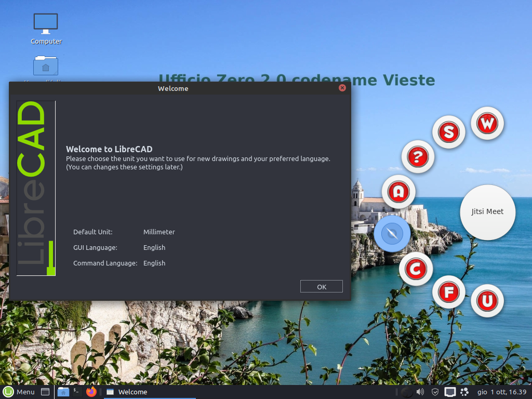The width and height of the screenshot is (532, 399).
Task: Click the U desktop launcher icon
Action: [x=487, y=300]
